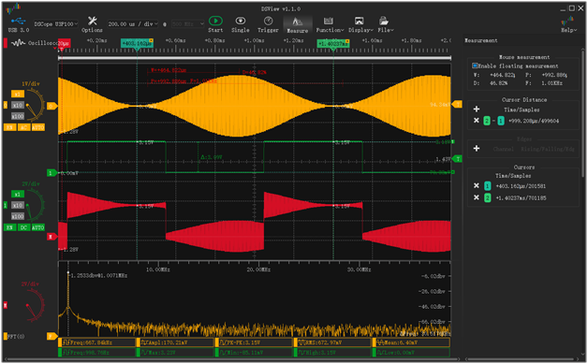Click the yellow channel 0 voltage dial
588x364 pixels.
click(x=35, y=106)
